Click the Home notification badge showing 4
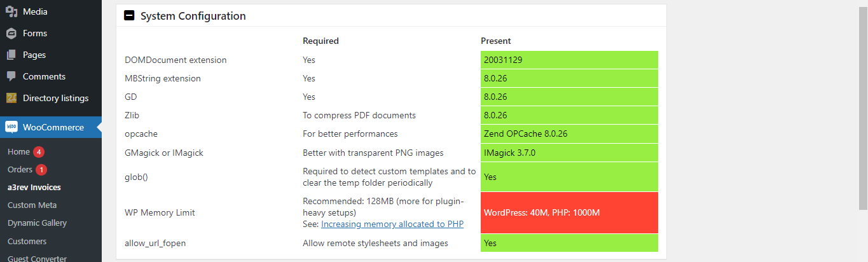Image resolution: width=868 pixels, height=262 pixels. [x=39, y=152]
